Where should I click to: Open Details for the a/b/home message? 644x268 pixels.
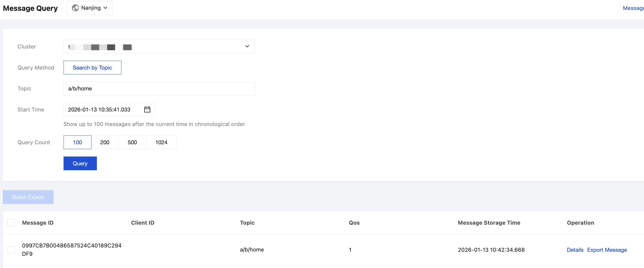pyautogui.click(x=575, y=250)
